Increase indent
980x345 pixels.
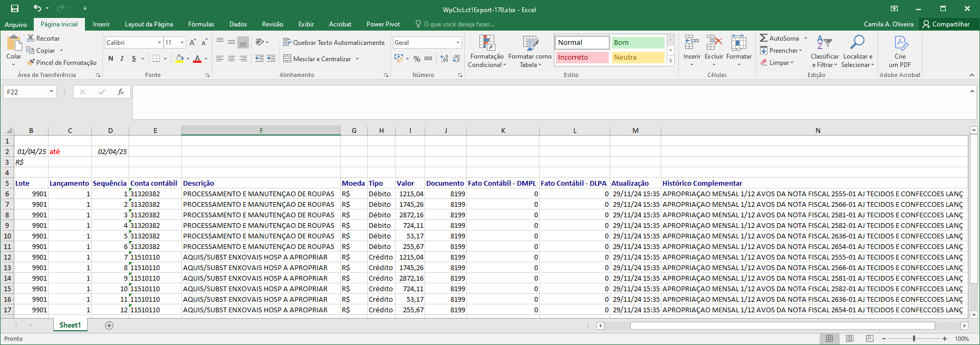(271, 59)
